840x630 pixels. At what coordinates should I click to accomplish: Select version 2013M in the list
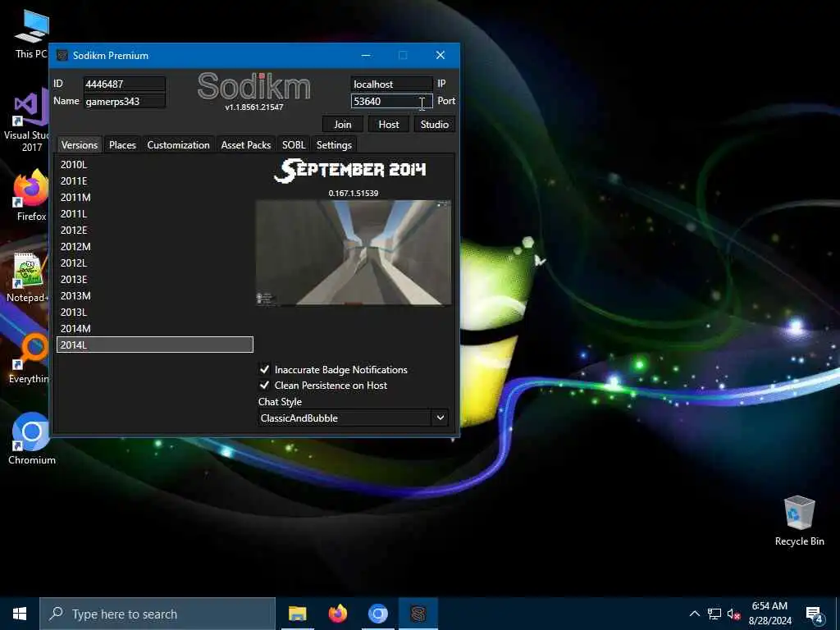pos(155,295)
